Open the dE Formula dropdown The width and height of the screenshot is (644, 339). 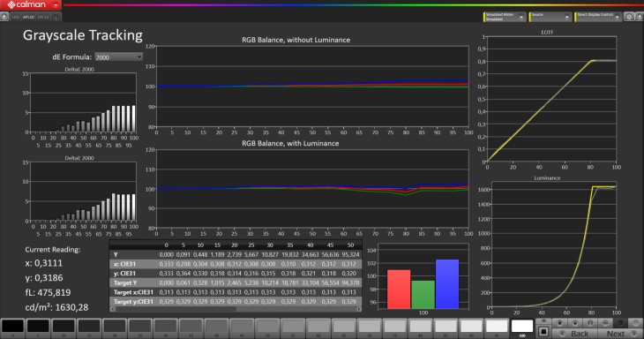(x=118, y=57)
